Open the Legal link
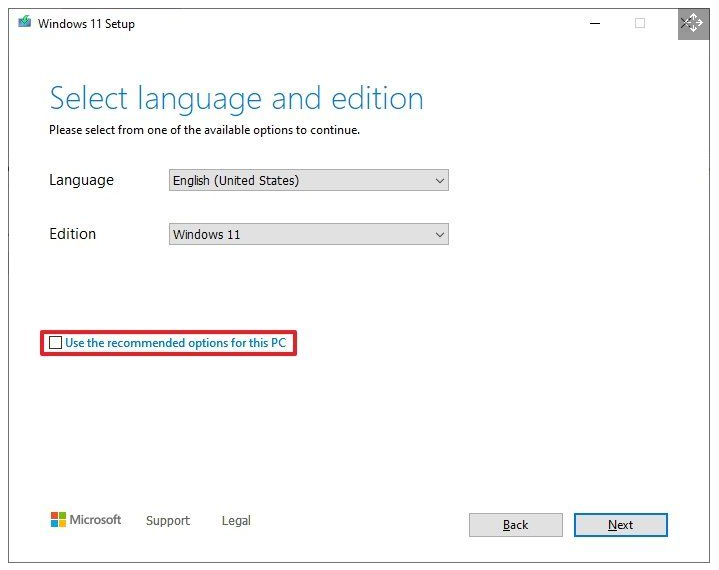The height and width of the screenshot is (570, 719). [236, 520]
